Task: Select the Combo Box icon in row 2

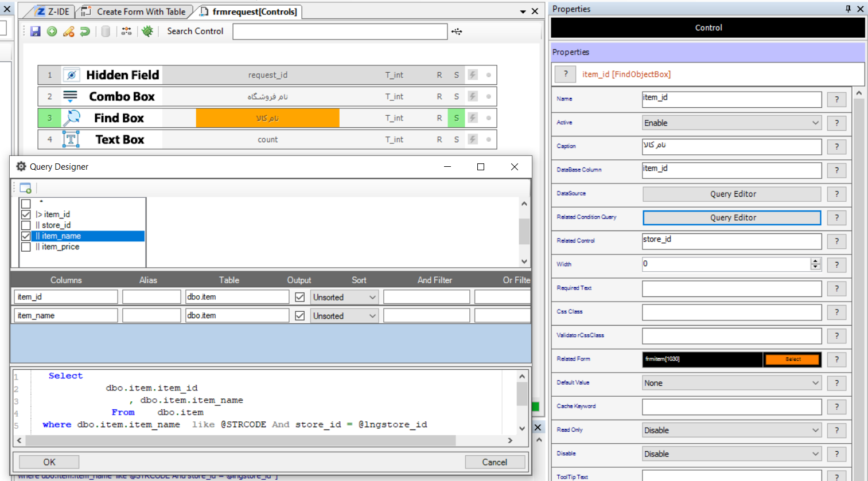Action: pyautogui.click(x=70, y=96)
